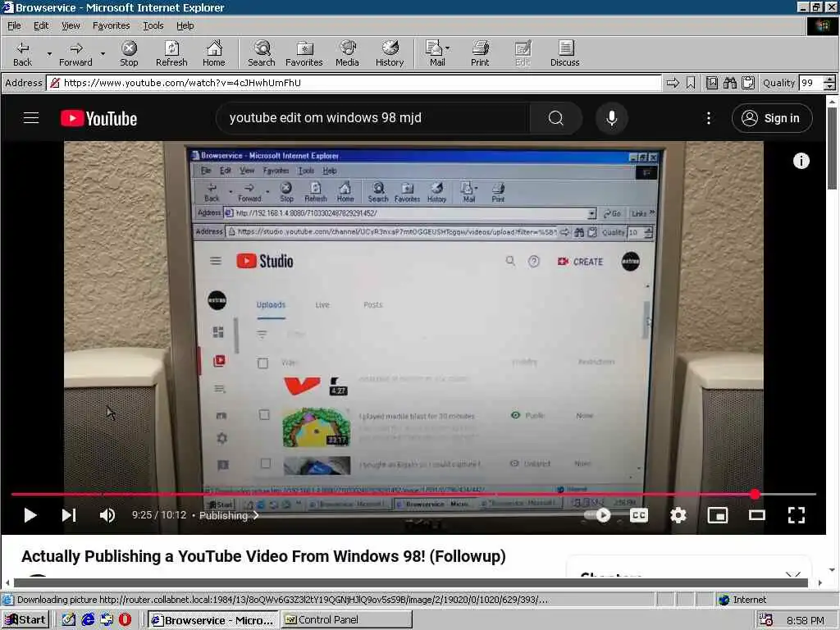This screenshot has width=840, height=630.
Task: Launch Opera from the quick launch bar
Action: click(x=125, y=620)
